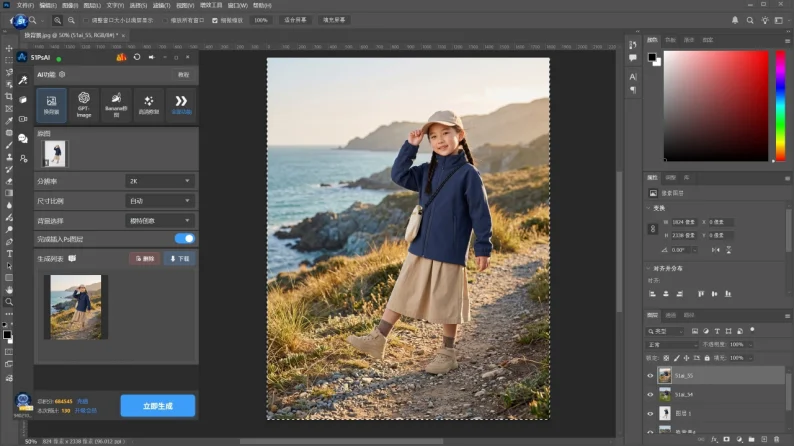Open the HD restore sparkle function
This screenshot has width=794, height=447.
pos(148,105)
